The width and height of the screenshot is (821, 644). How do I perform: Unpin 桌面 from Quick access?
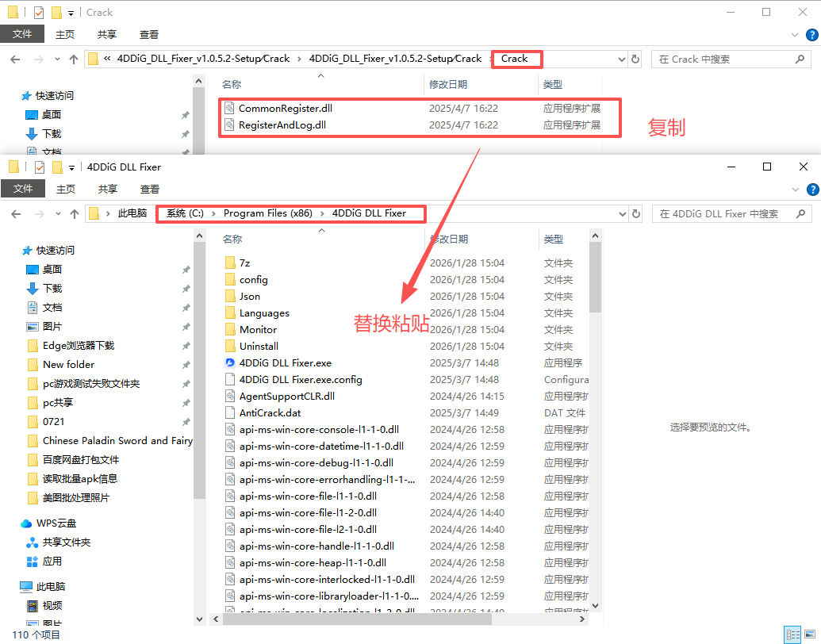click(x=185, y=269)
